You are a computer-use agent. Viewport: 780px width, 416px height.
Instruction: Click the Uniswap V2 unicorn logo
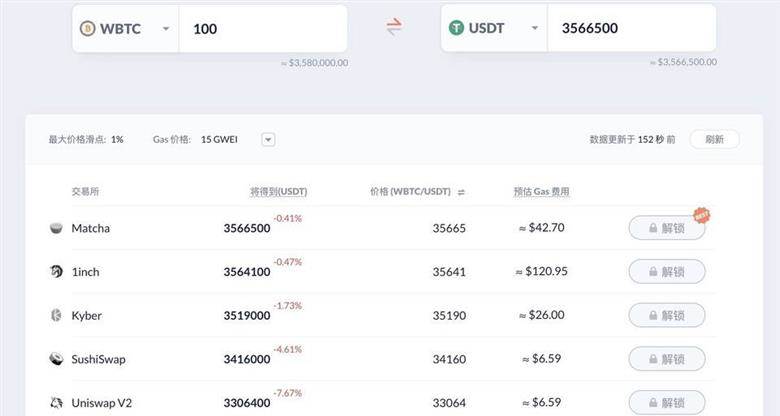pos(56,403)
